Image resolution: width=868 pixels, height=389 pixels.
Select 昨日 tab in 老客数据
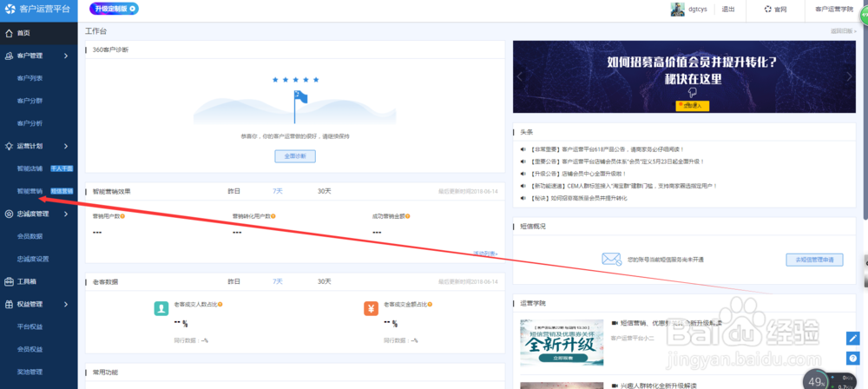point(234,281)
